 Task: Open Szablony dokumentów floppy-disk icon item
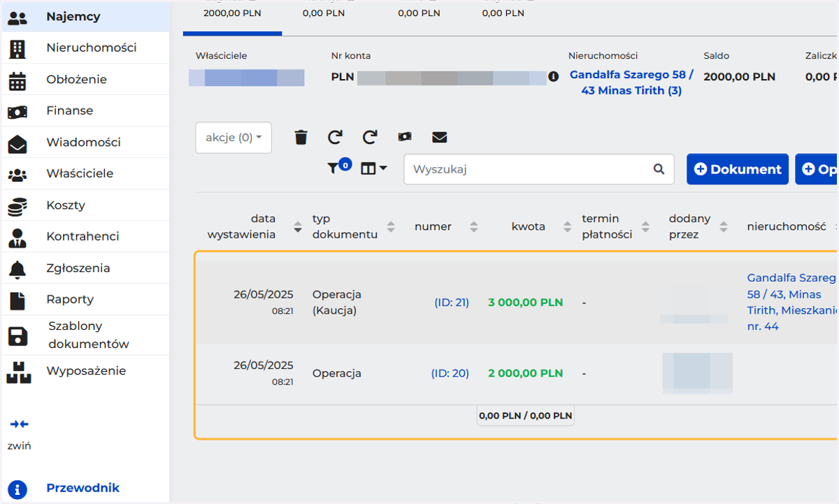pyautogui.click(x=17, y=336)
